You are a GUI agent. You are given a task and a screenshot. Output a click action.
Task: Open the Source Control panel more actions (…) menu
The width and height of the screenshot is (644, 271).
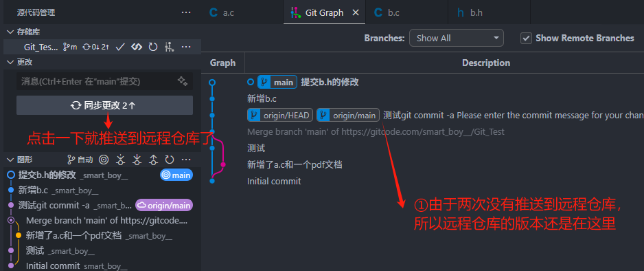tap(186, 12)
